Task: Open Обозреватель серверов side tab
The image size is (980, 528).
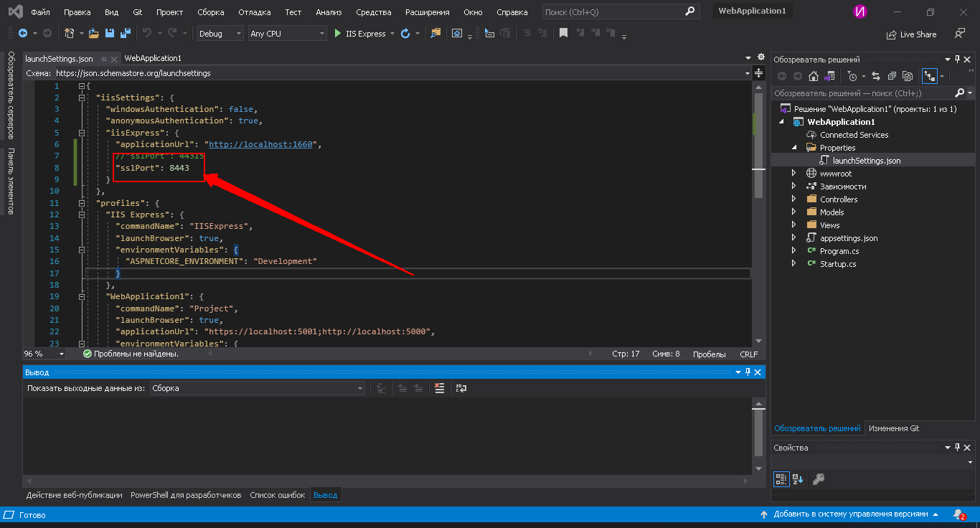Action: click(x=11, y=95)
